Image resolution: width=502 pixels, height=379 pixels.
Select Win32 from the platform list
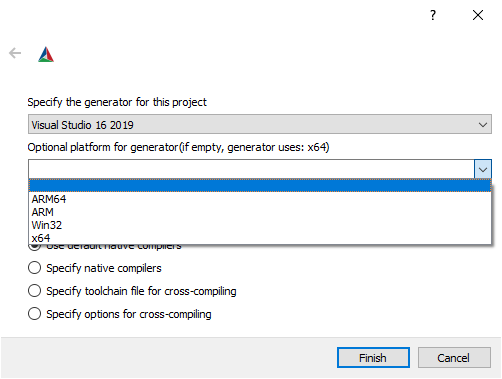pyautogui.click(x=260, y=225)
